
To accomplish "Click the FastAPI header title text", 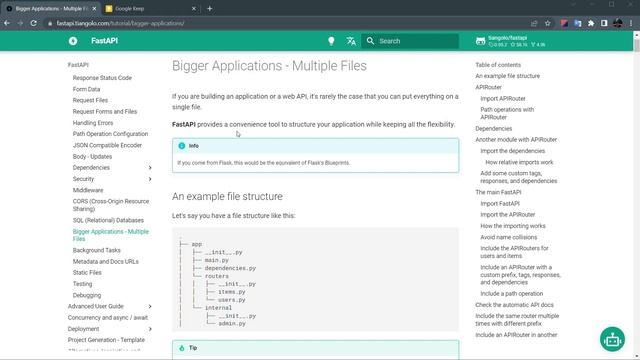I will [x=104, y=41].
